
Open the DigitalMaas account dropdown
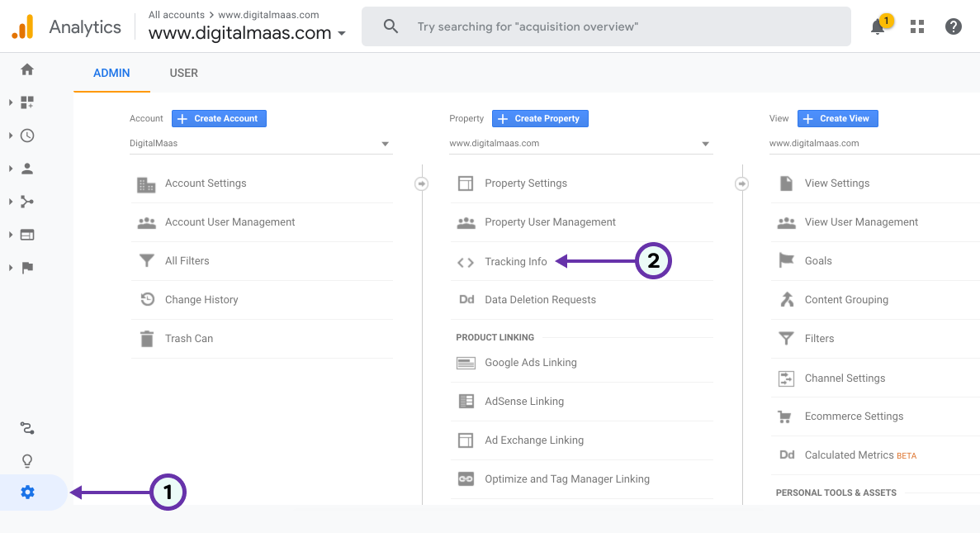[x=261, y=143]
